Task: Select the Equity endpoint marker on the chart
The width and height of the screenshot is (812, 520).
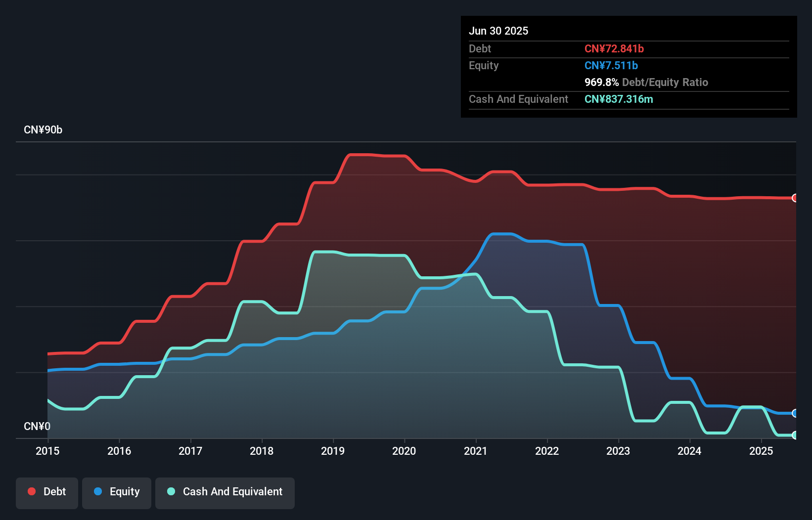Action: (795, 413)
